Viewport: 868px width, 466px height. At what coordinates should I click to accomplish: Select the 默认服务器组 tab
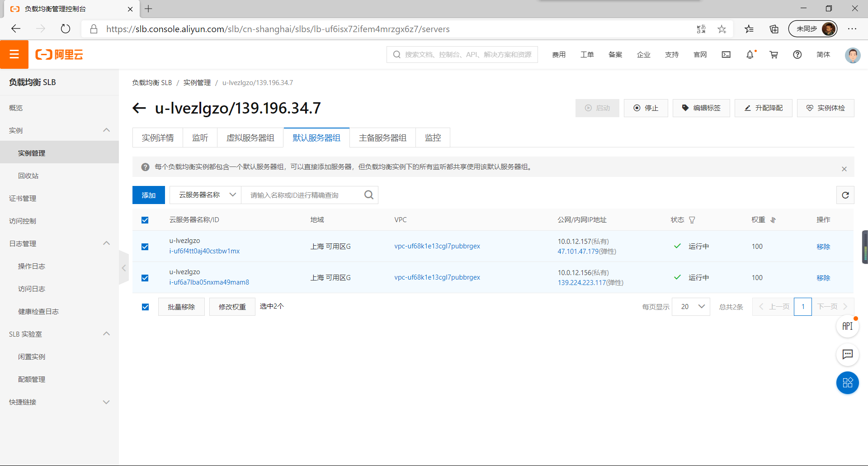click(316, 138)
